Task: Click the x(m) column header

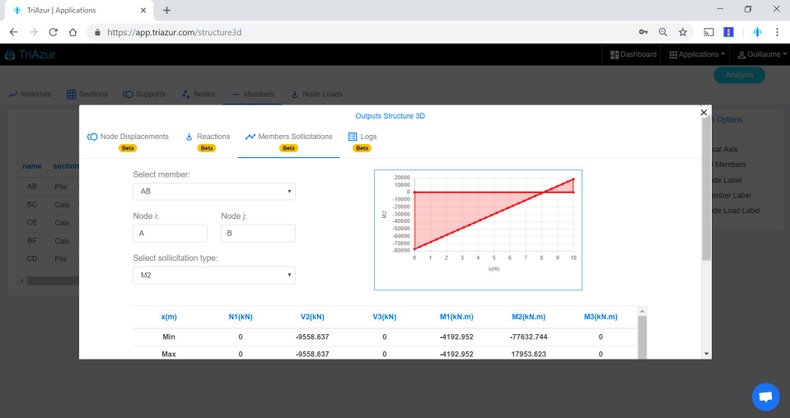Action: [x=169, y=317]
